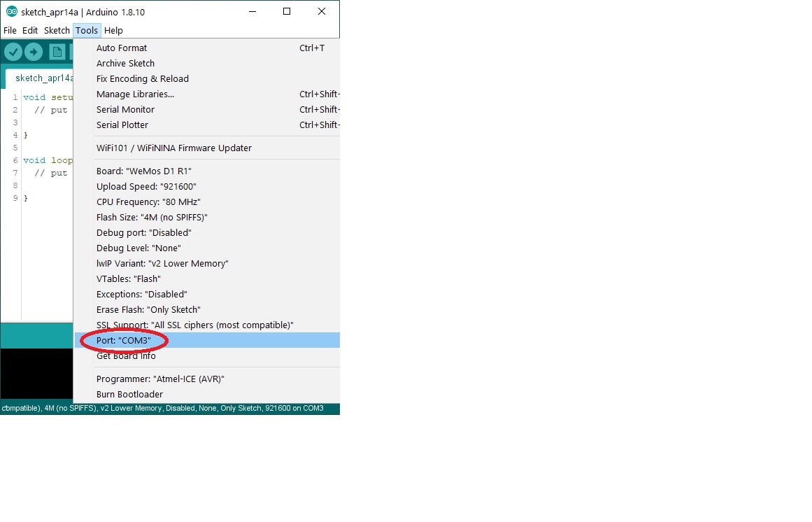Expand Board: "WeMos D1 R1" submenu
This screenshot has width=812, height=522.
pyautogui.click(x=207, y=171)
